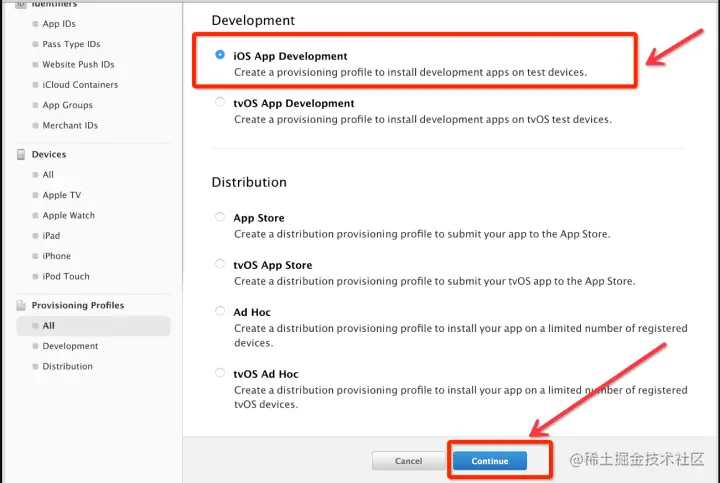Click the Identifiers section icon

point(21,4)
